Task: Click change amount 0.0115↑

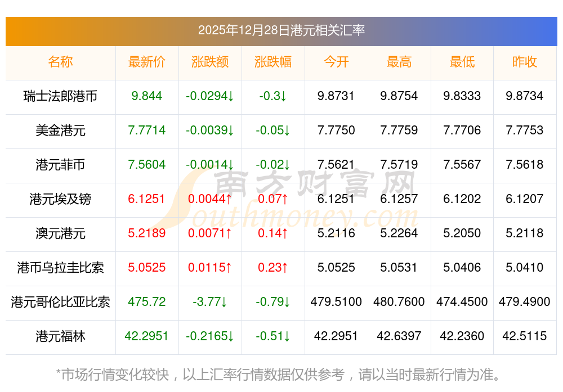Action: 209,268
